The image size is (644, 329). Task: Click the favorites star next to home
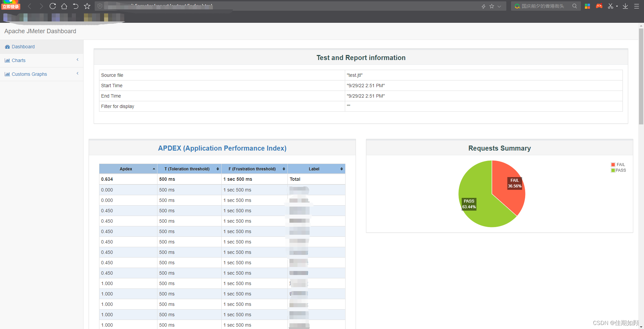point(87,6)
